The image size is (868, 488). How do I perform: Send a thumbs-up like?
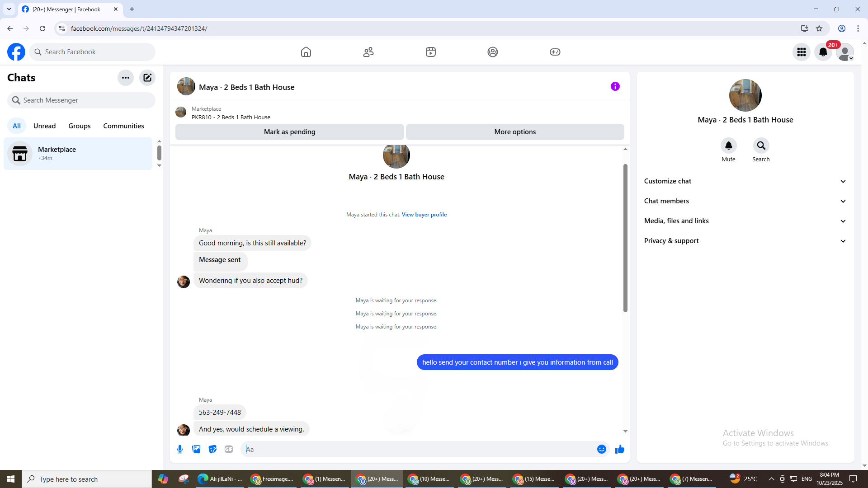coord(619,449)
